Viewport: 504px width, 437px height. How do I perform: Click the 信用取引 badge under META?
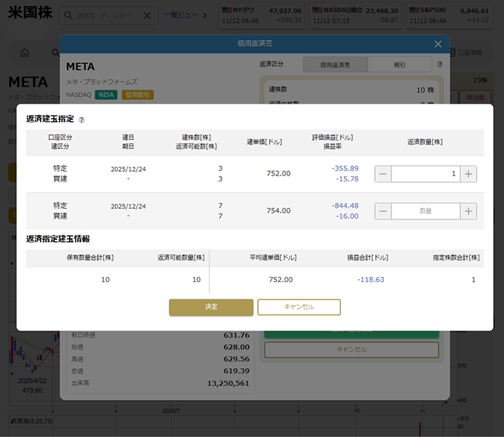[x=137, y=95]
